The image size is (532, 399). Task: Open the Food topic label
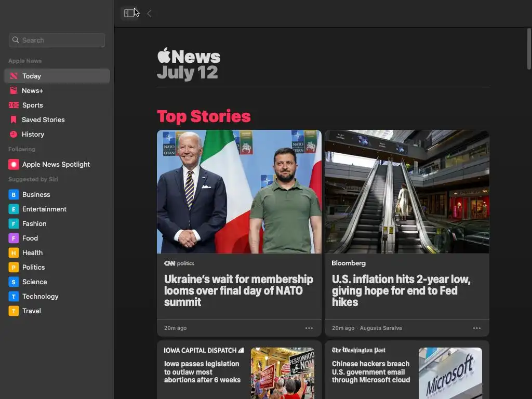[x=30, y=238]
